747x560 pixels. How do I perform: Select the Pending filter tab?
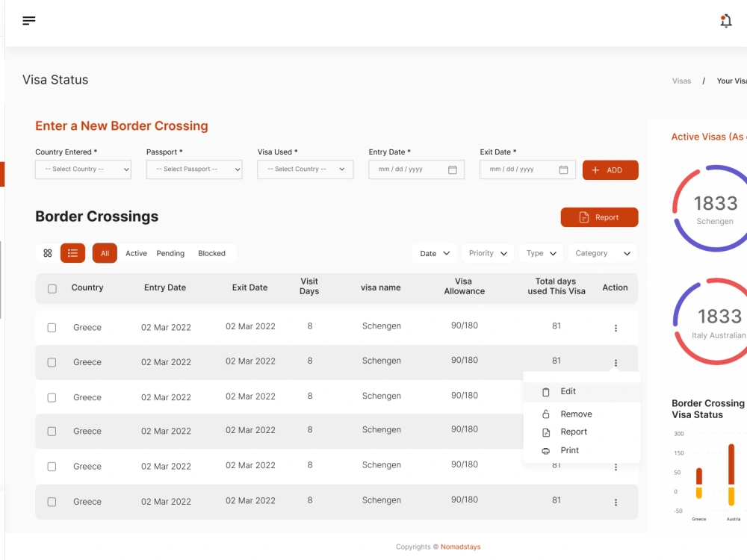point(170,253)
